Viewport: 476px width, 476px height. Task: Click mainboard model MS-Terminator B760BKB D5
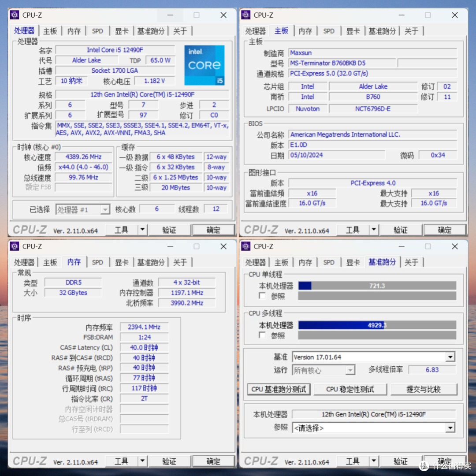point(342,63)
